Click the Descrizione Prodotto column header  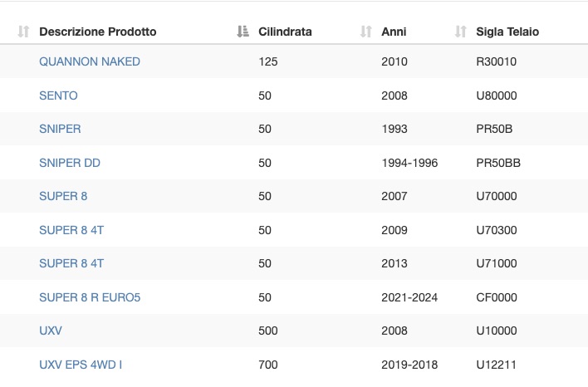point(98,32)
